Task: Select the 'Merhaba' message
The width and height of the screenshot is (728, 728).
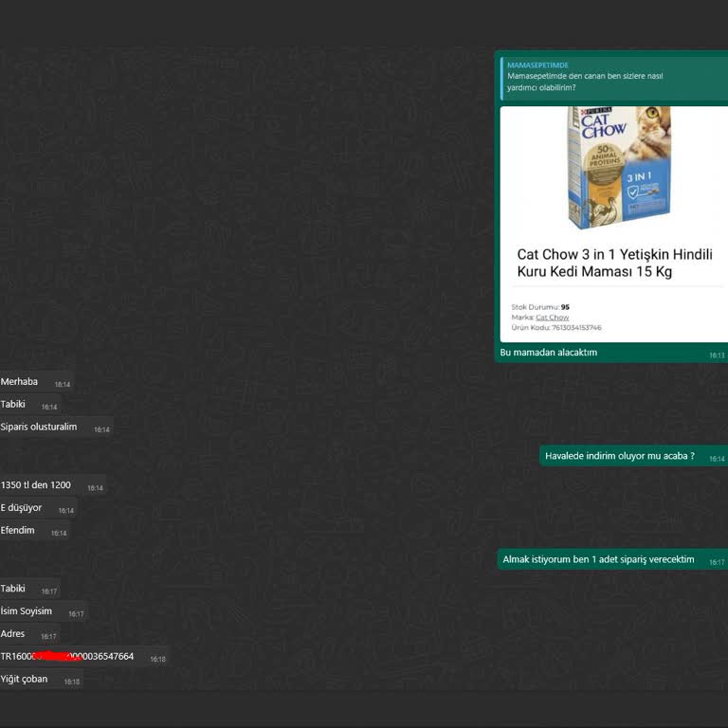Action: pyautogui.click(x=37, y=382)
